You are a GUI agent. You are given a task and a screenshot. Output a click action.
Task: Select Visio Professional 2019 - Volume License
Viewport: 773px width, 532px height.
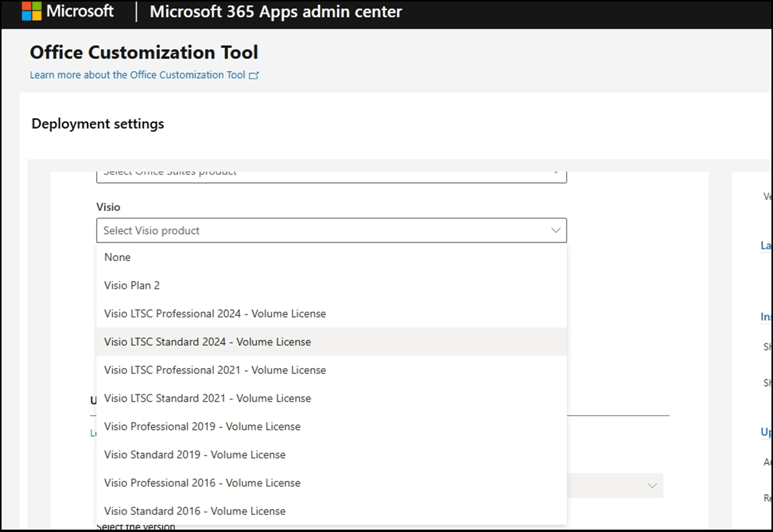(202, 427)
